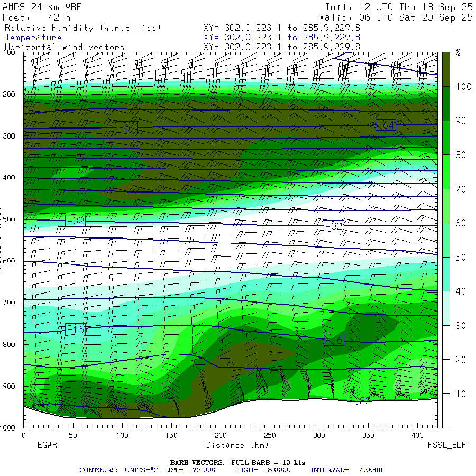The width and height of the screenshot is (476, 476).
Task: Click the right '-16' contour label
Action: [334, 340]
